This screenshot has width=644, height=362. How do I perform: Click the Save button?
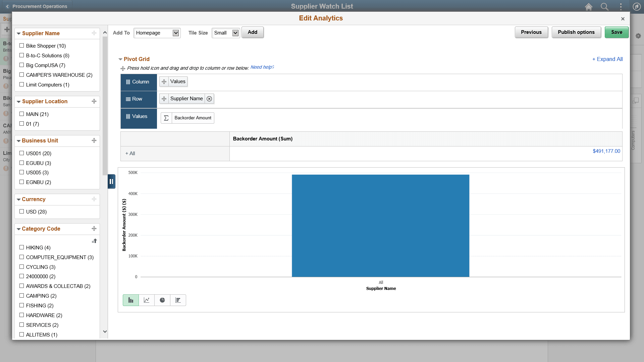[x=616, y=32]
